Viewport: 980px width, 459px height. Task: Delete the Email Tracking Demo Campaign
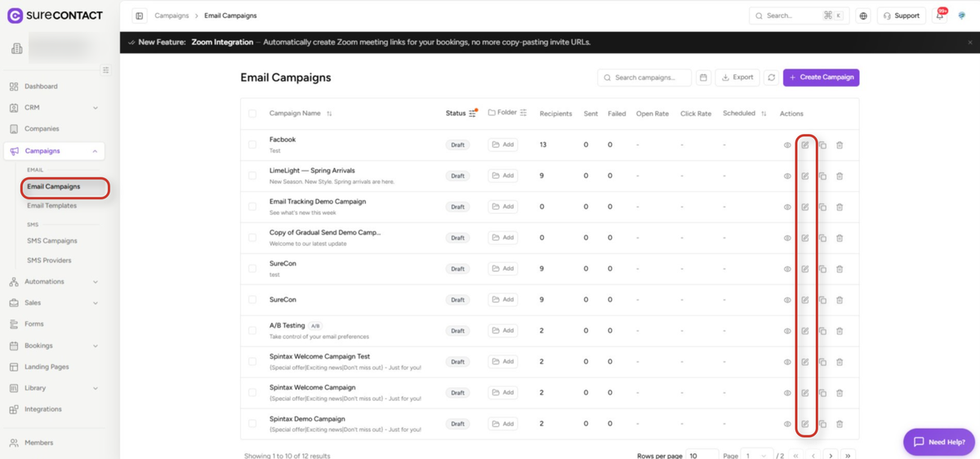[x=840, y=207]
